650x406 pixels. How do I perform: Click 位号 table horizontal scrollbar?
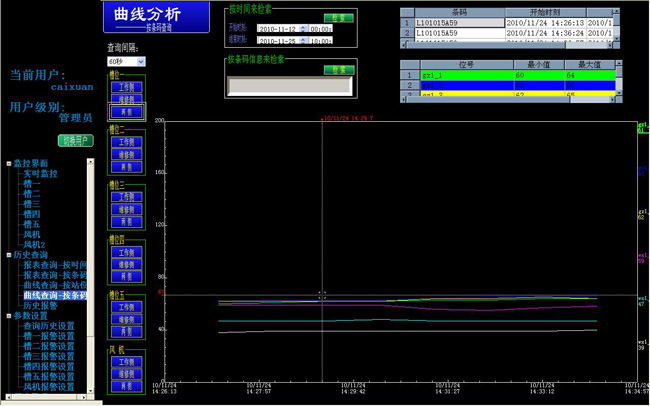coord(508,100)
